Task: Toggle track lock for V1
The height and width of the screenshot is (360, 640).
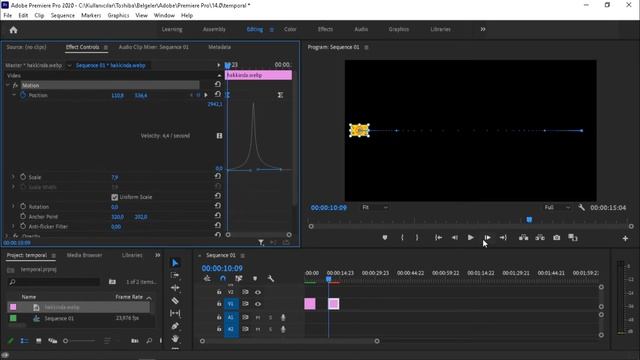Action: click(219, 304)
